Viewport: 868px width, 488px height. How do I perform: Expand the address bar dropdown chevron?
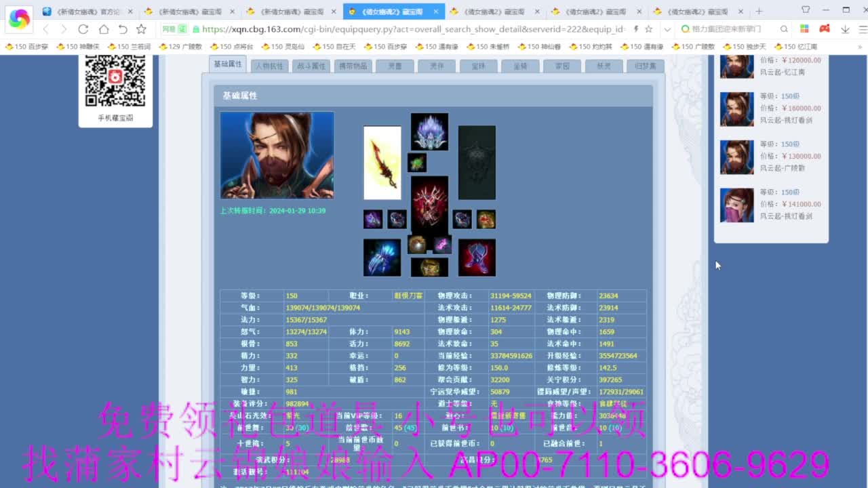point(667,29)
